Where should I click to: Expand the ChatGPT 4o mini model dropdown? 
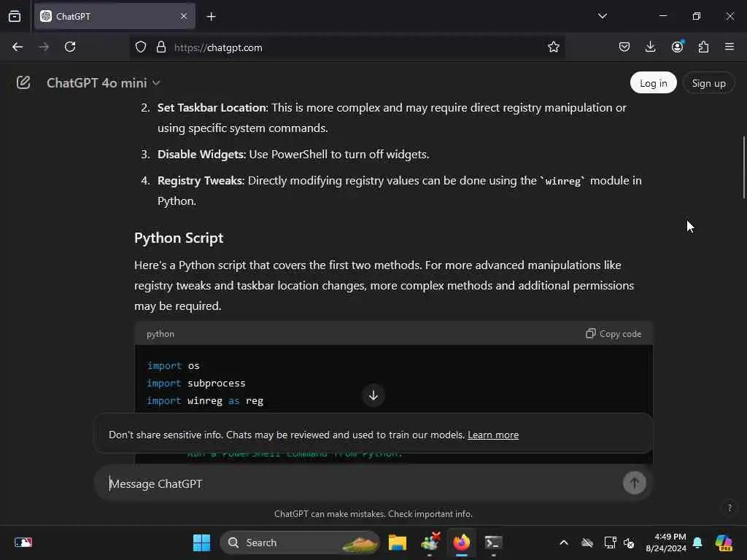103,83
